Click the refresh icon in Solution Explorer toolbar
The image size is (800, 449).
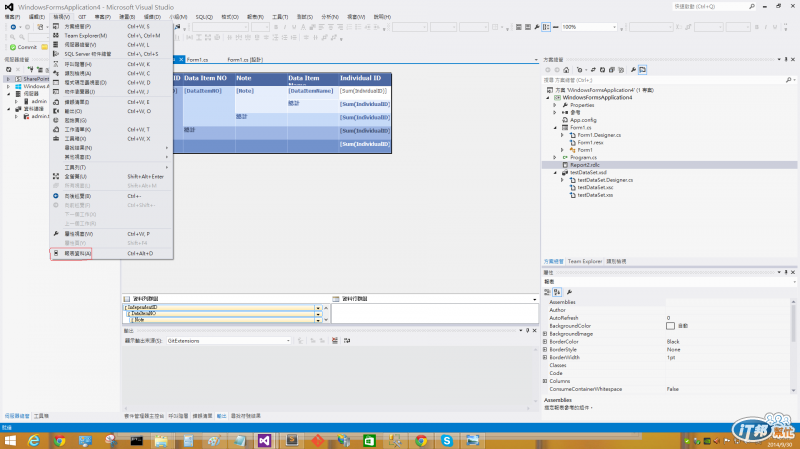coord(602,70)
